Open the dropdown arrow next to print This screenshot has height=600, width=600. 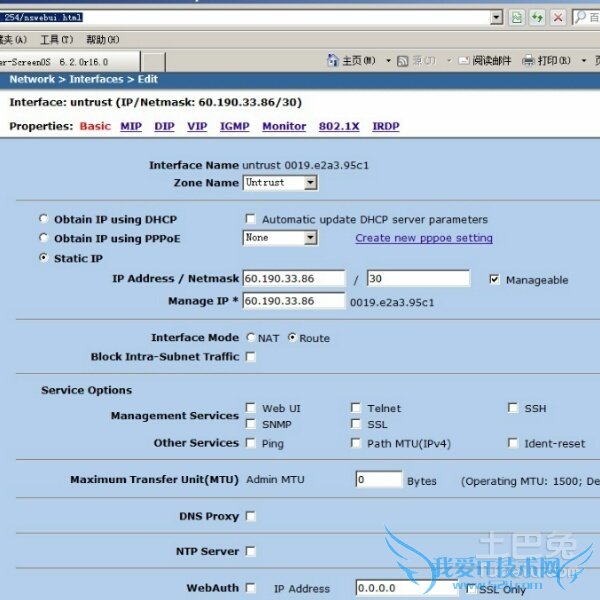pyautogui.click(x=584, y=60)
